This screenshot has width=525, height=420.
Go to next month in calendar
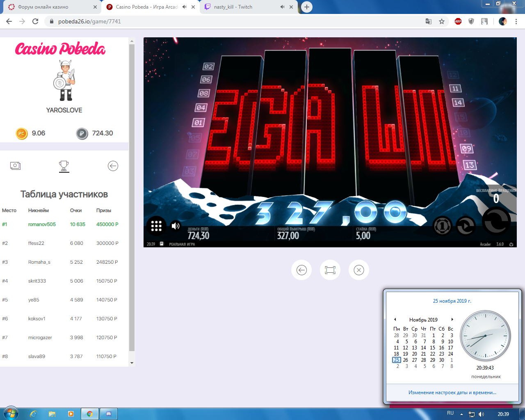tap(452, 320)
